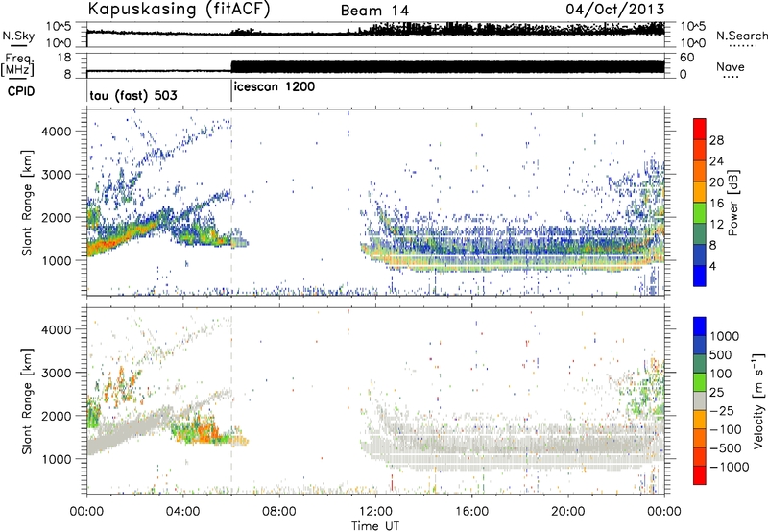Image resolution: width=768 pixels, height=532 pixels.
Task: Click the '16:00' time tick label
Action: click(x=471, y=512)
